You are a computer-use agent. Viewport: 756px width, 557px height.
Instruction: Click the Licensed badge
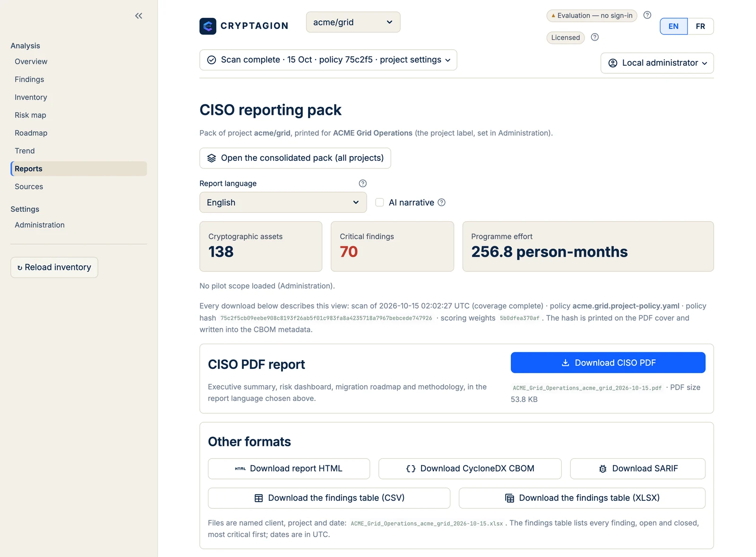pyautogui.click(x=566, y=38)
